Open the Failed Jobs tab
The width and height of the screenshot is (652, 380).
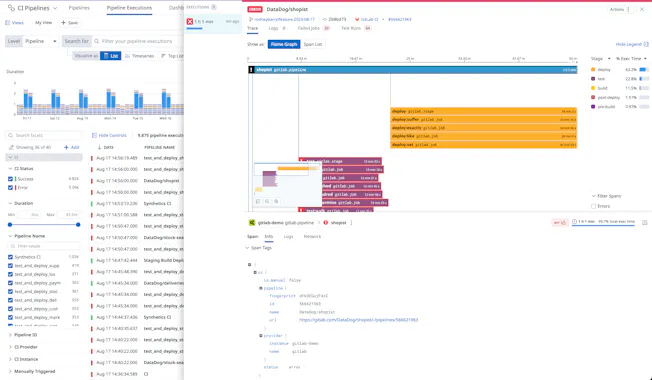(x=313, y=28)
